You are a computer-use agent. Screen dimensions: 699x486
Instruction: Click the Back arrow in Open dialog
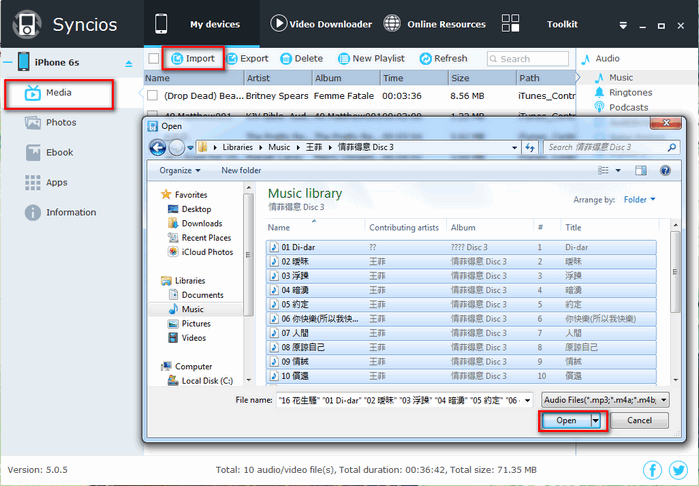coord(157,147)
